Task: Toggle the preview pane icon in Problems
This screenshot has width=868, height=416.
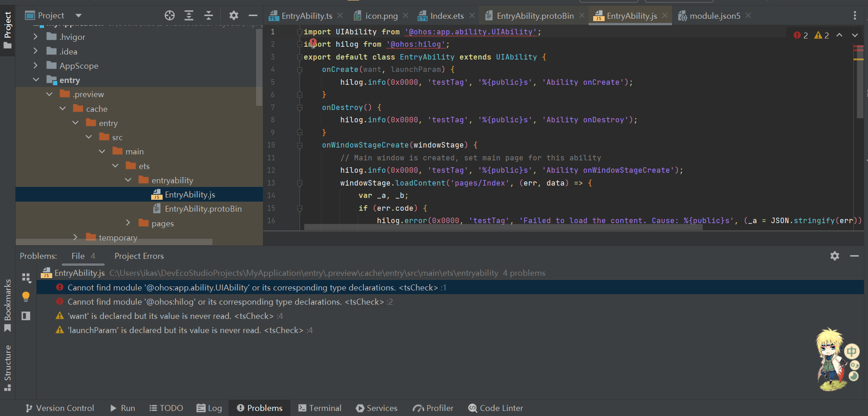Action: 26,316
